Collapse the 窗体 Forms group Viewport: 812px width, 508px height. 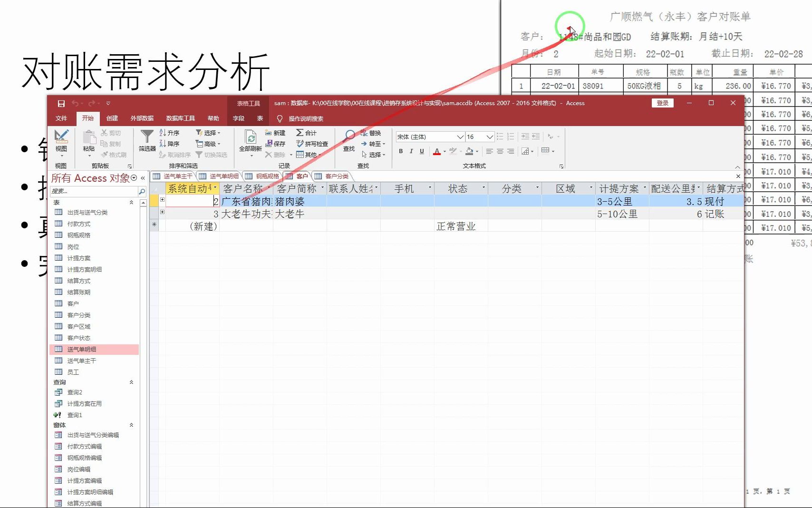tap(131, 425)
